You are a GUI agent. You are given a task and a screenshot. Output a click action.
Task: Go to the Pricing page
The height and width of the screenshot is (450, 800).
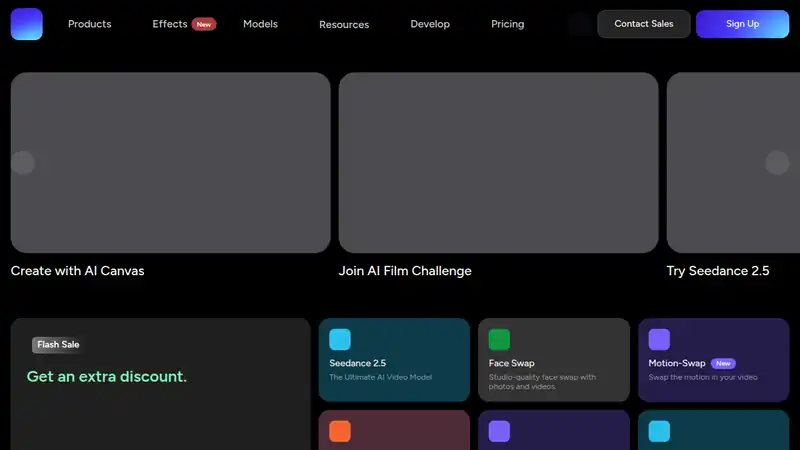pyautogui.click(x=508, y=24)
